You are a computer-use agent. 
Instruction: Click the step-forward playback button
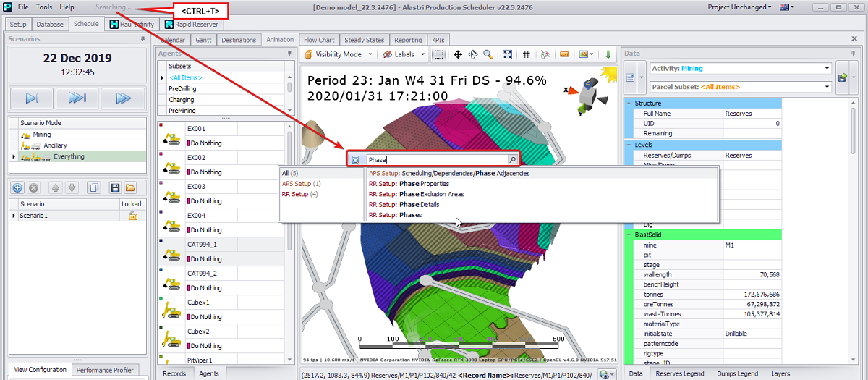pyautogui.click(x=32, y=98)
